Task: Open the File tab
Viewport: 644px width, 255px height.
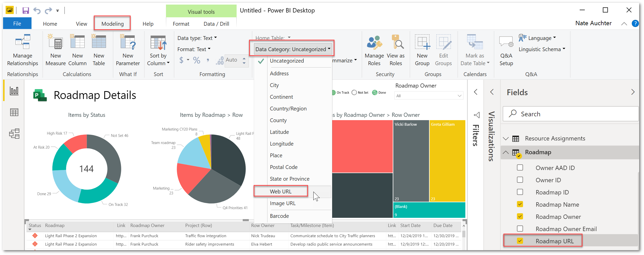Action: [x=17, y=23]
